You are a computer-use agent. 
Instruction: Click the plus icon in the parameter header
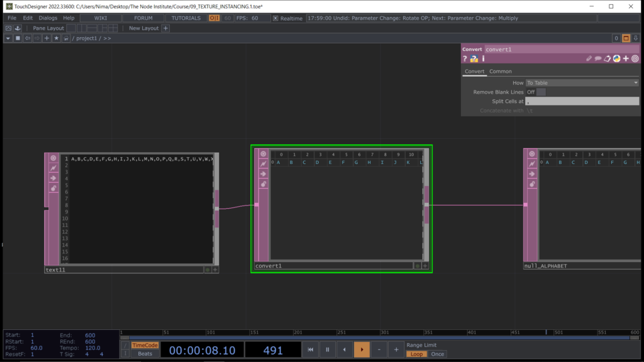(626, 58)
